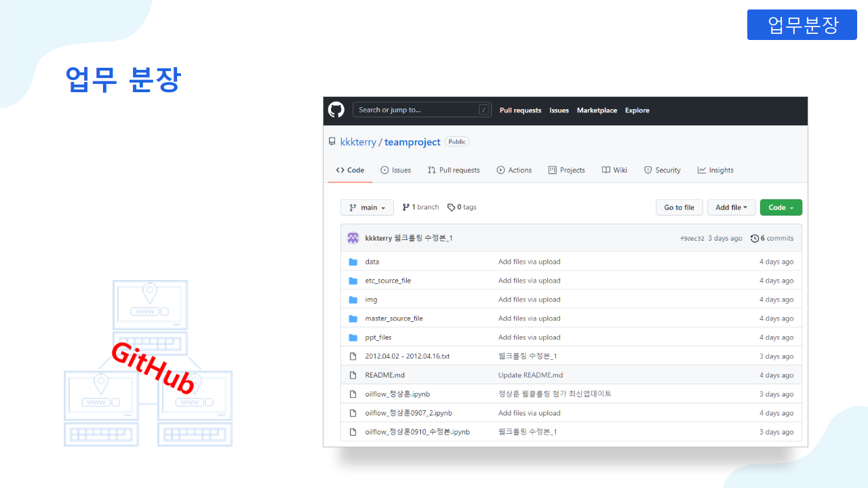
Task: View the 1 branch link
Action: pyautogui.click(x=420, y=207)
